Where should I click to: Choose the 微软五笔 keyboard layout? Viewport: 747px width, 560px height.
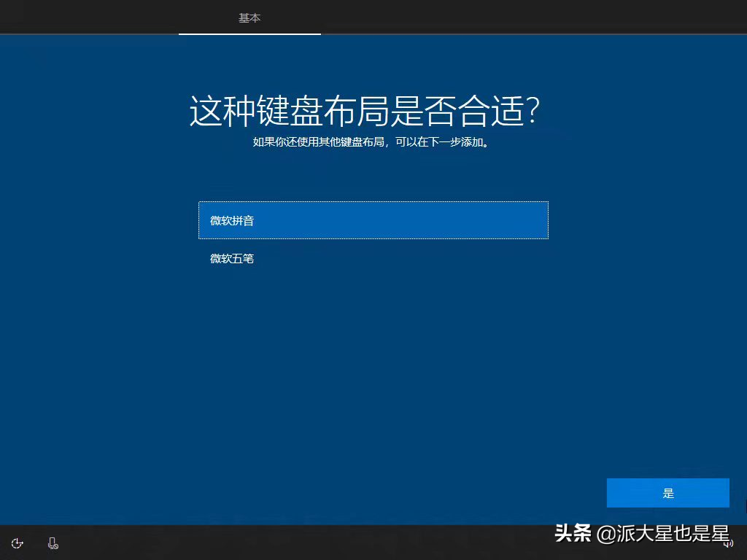point(373,259)
